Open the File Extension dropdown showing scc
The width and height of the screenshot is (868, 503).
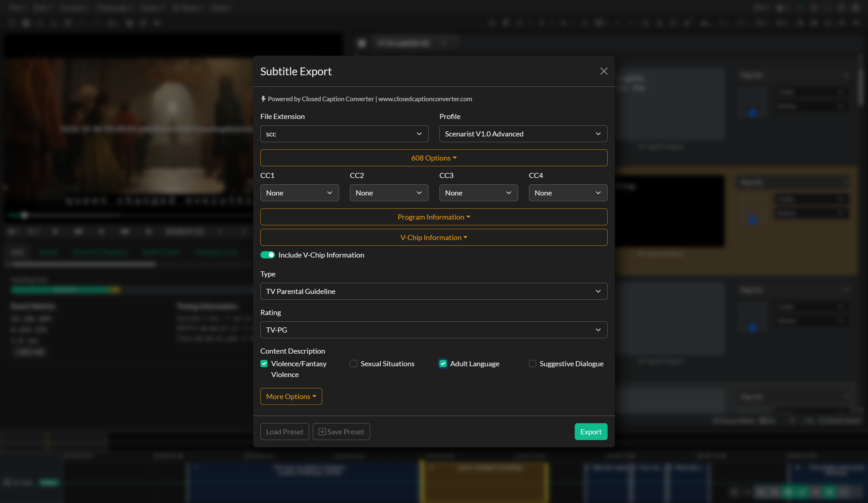344,134
